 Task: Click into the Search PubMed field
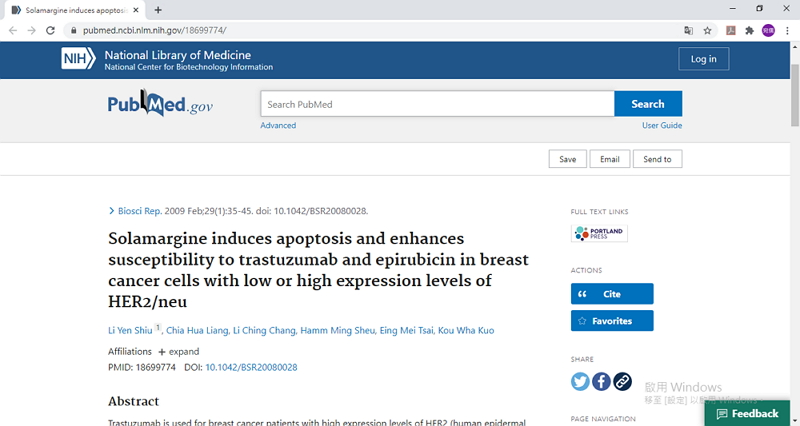point(437,104)
